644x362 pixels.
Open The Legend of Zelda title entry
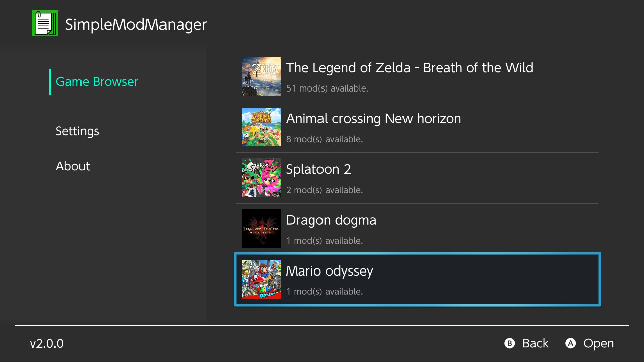pyautogui.click(x=410, y=68)
